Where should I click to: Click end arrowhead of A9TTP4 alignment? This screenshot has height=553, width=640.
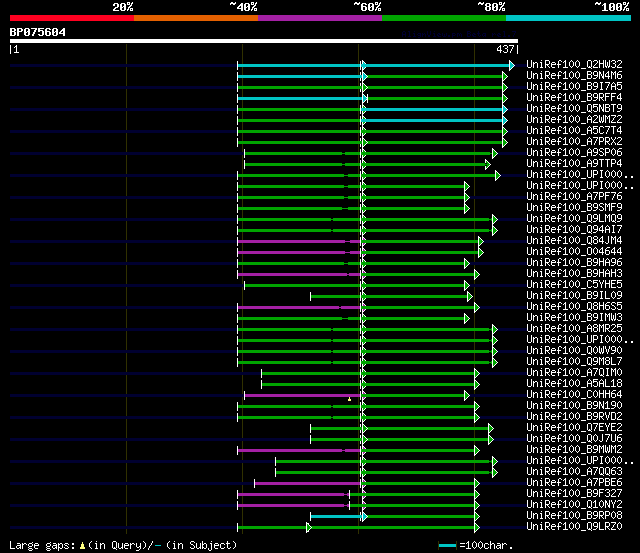488,164
